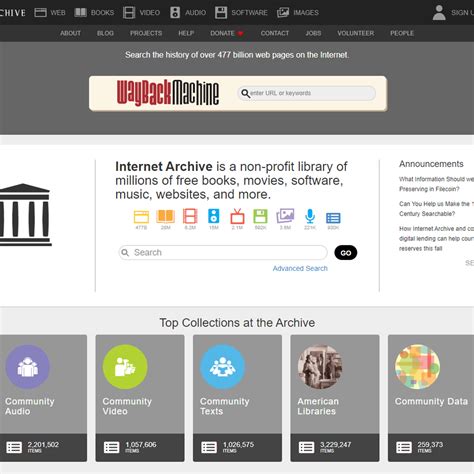Open the Jobs menu item
The height and width of the screenshot is (474, 474).
coord(313,33)
